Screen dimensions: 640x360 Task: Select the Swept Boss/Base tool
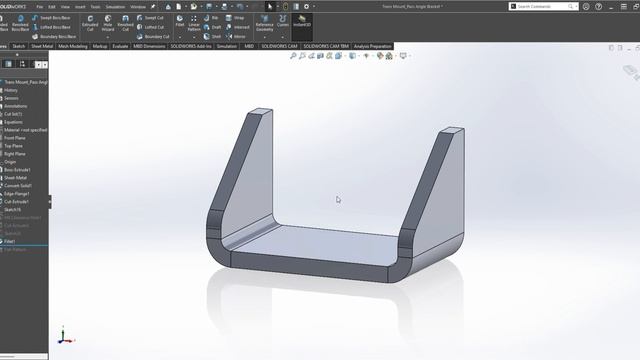coord(51,18)
